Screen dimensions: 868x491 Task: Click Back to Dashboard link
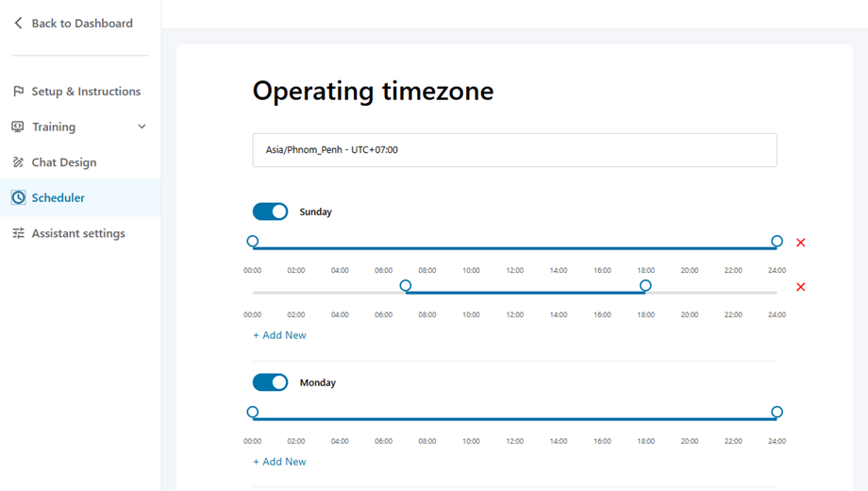pyautogui.click(x=82, y=23)
